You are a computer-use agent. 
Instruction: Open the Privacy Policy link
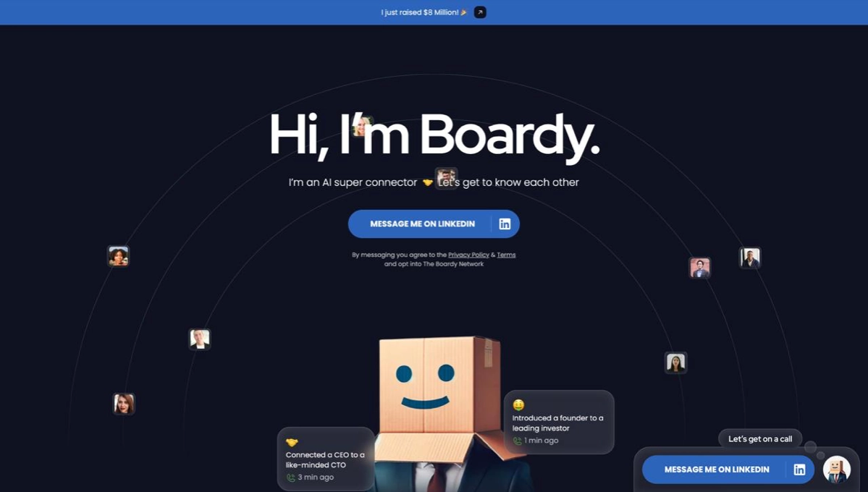[x=468, y=255]
